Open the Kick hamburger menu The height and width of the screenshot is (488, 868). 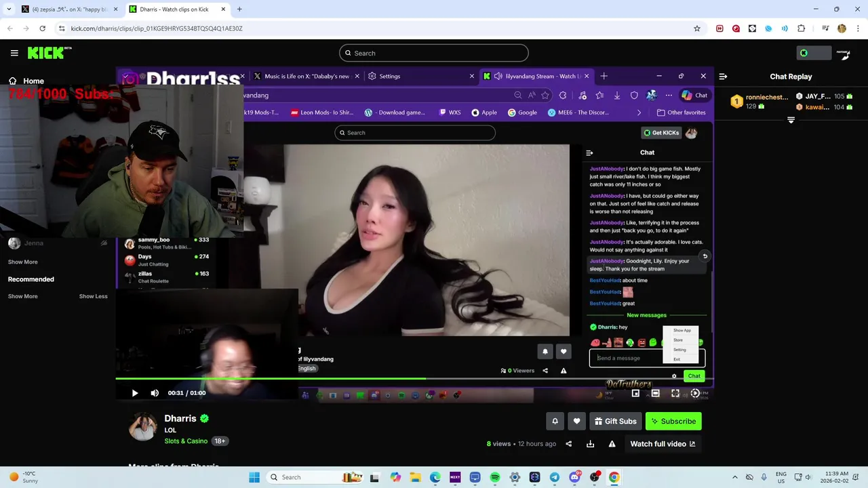[x=14, y=53]
